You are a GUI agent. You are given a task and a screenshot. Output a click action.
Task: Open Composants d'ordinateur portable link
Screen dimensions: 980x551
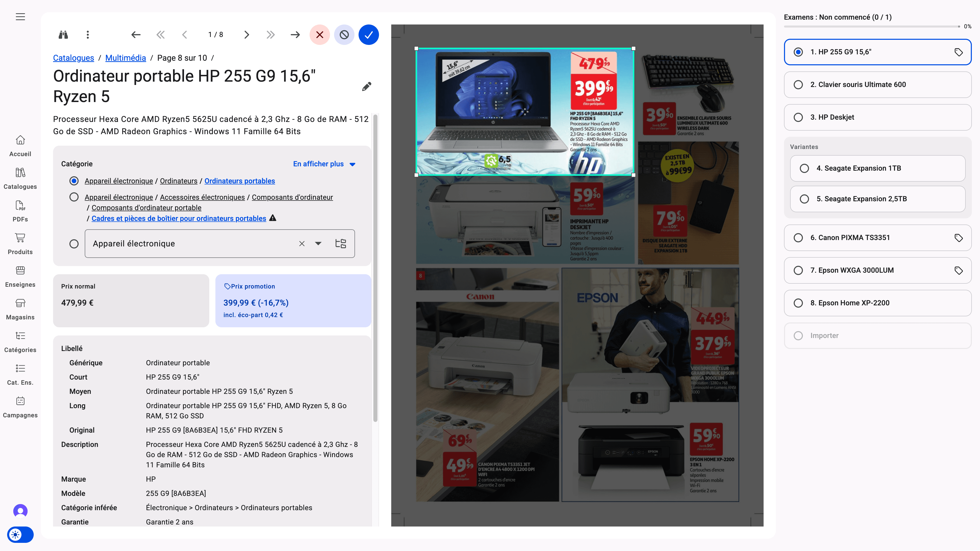click(x=146, y=208)
